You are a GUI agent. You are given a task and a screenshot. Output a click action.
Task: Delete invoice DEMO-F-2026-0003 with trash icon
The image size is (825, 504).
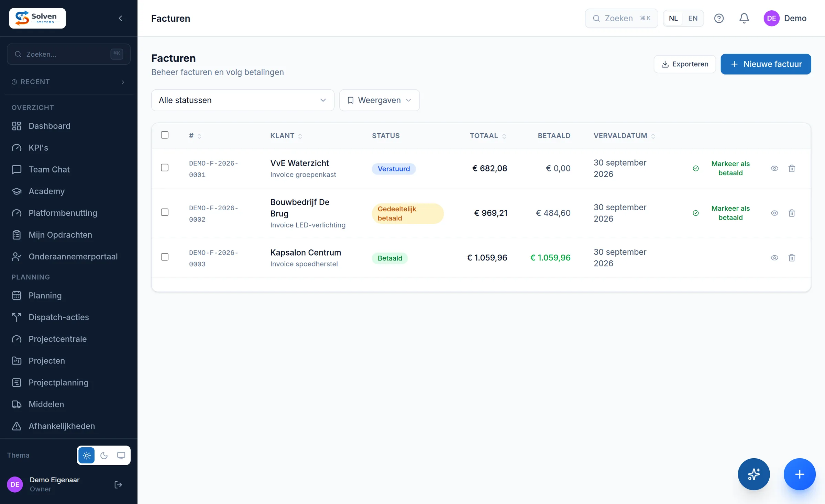792,258
